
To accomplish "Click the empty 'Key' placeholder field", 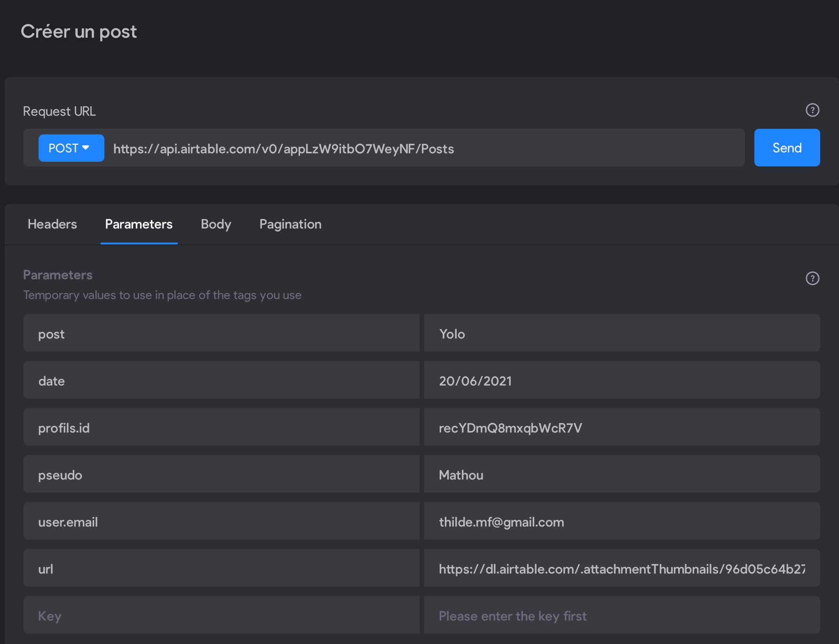I will (x=222, y=615).
